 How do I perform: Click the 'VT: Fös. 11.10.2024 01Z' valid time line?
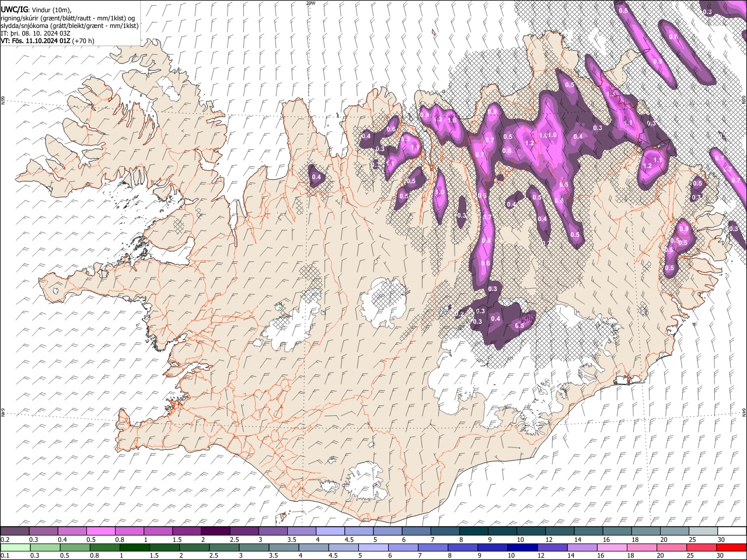(35, 41)
